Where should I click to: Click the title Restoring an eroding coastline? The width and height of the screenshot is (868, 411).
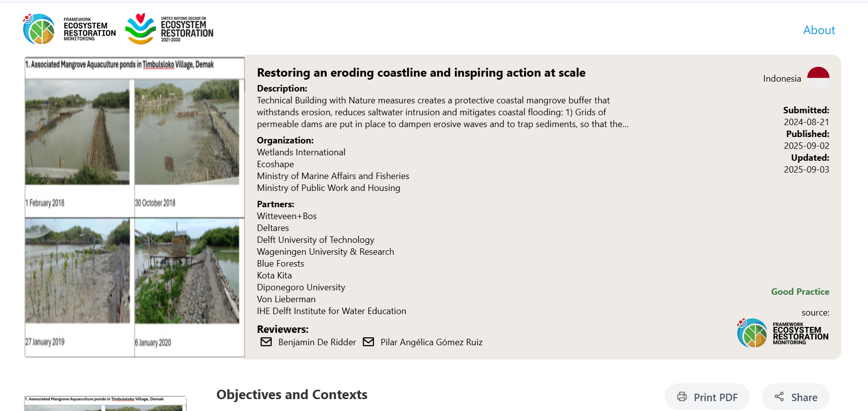point(421,73)
